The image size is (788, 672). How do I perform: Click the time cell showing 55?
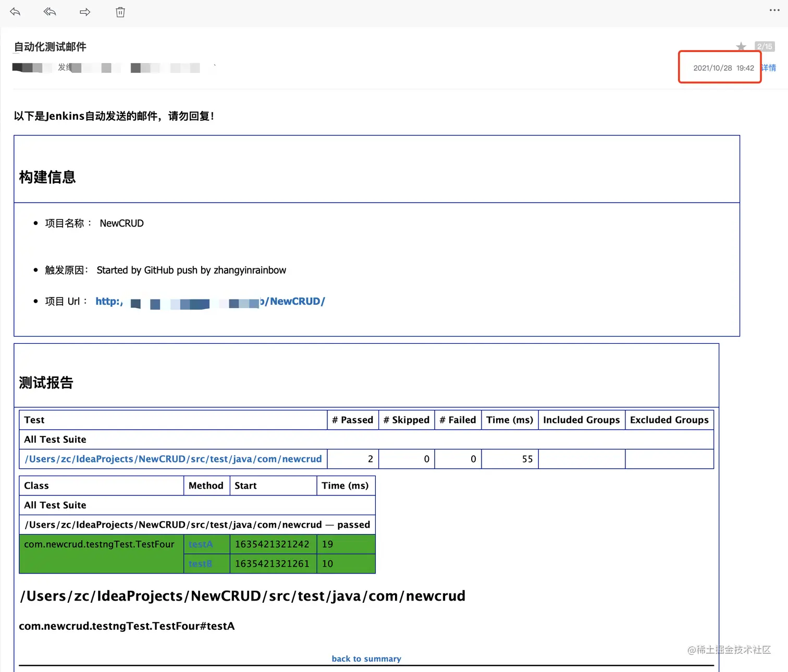pos(510,459)
